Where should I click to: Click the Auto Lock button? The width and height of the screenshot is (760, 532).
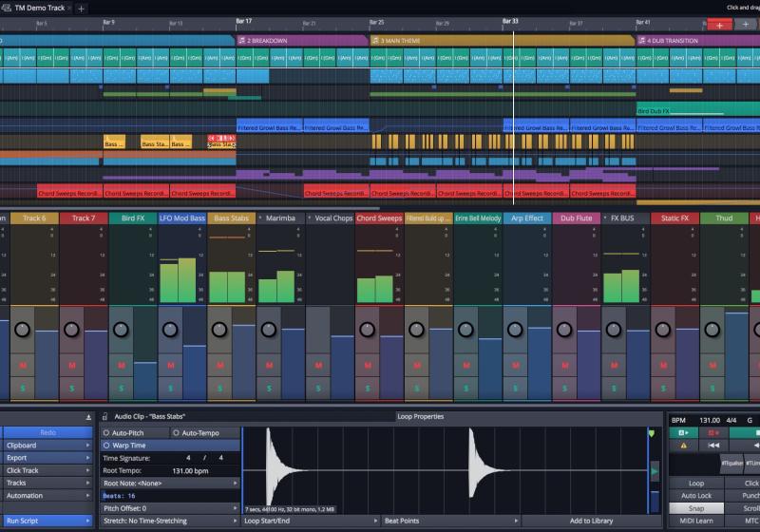tap(696, 496)
